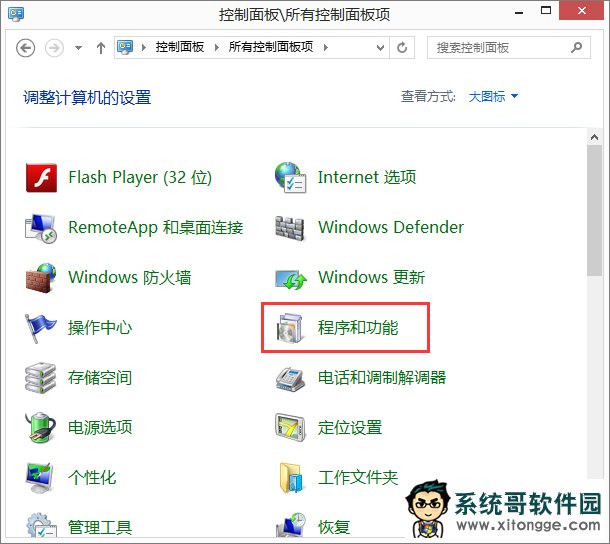Click the 程序和功能 icon
The height and width of the screenshot is (544, 610).
click(290, 328)
